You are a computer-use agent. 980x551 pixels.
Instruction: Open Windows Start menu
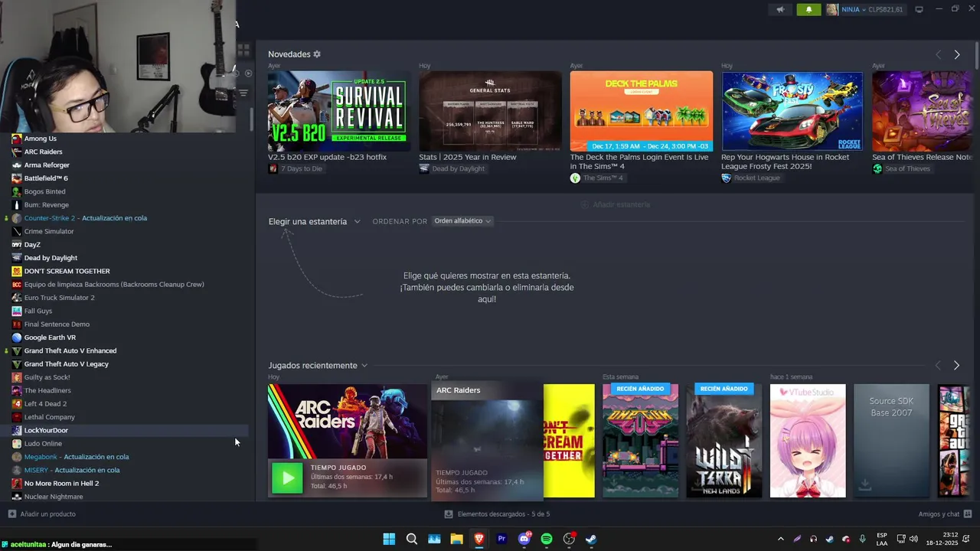click(x=389, y=539)
